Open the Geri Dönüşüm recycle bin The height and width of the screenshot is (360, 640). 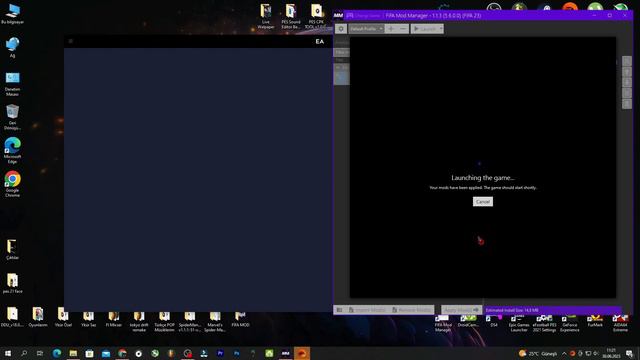(12, 118)
